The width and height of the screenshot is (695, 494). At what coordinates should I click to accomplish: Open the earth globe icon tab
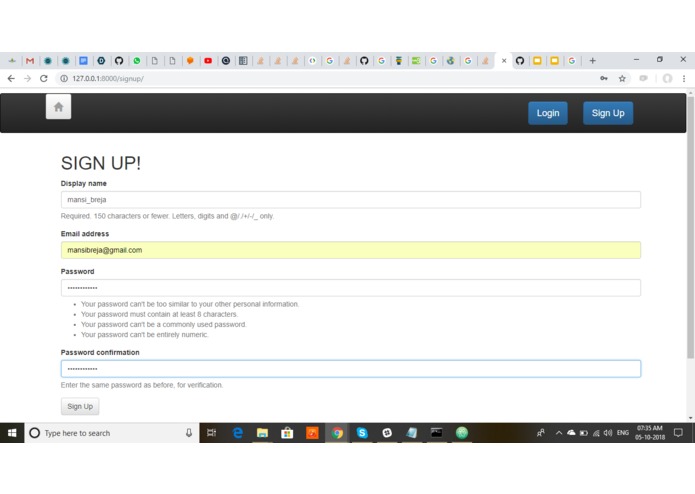450,61
